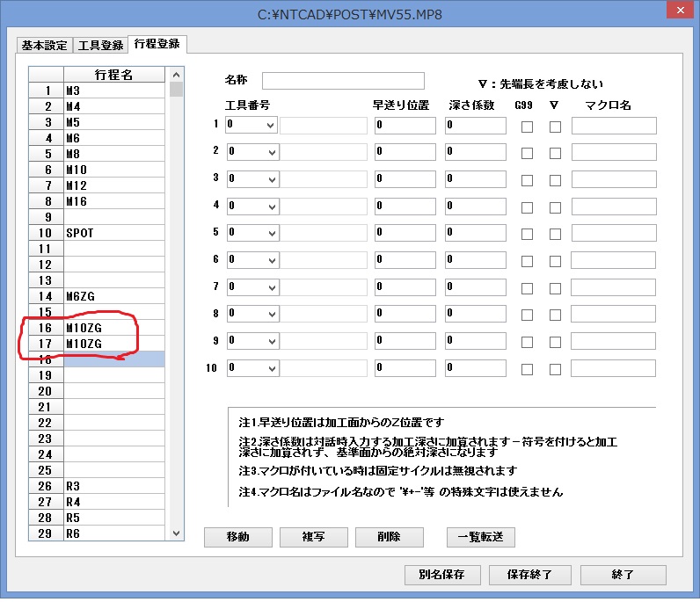Enable the ∇ option for row 4
This screenshot has height=602, width=700.
coord(555,207)
